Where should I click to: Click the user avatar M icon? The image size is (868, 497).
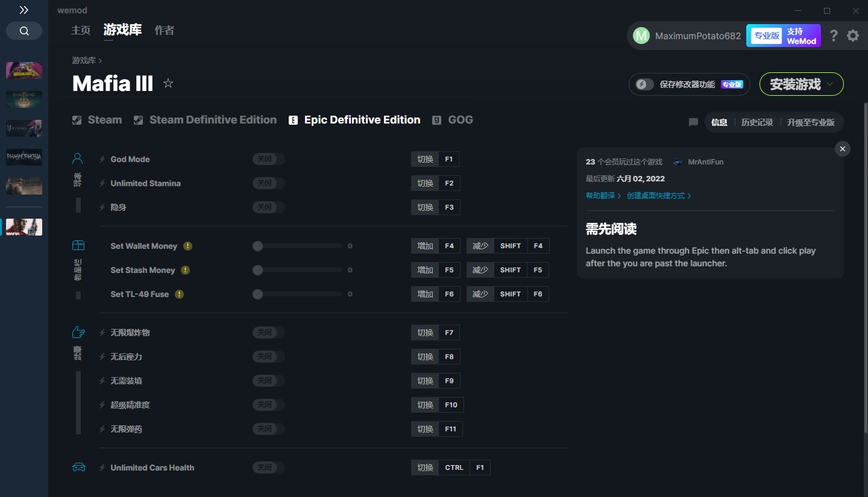(x=641, y=36)
